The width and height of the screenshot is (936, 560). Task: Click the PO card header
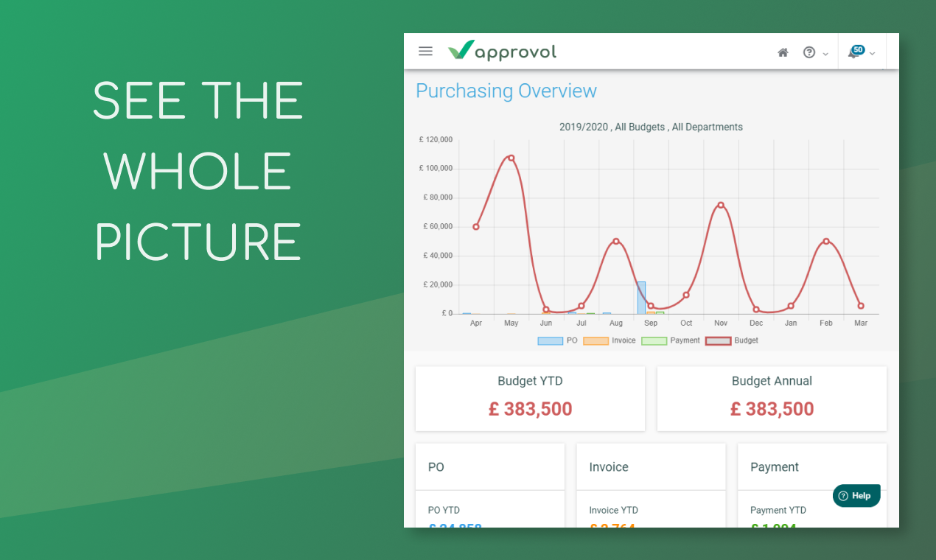pyautogui.click(x=490, y=467)
